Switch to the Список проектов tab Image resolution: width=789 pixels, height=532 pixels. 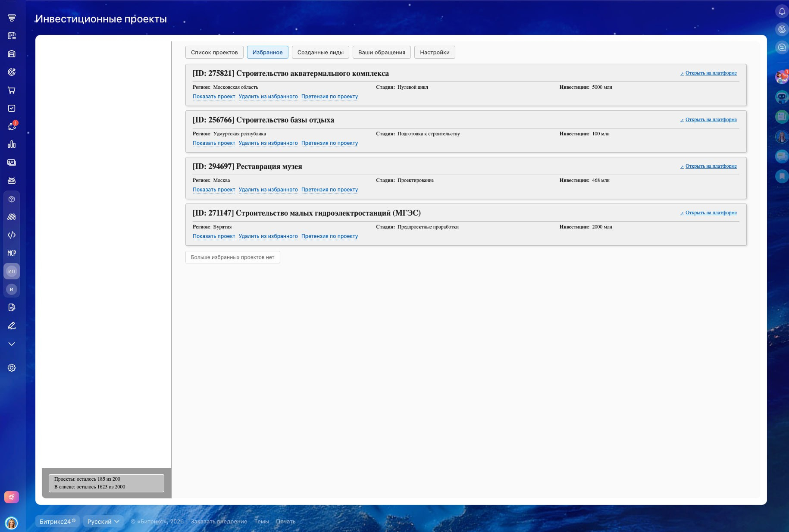(x=214, y=52)
